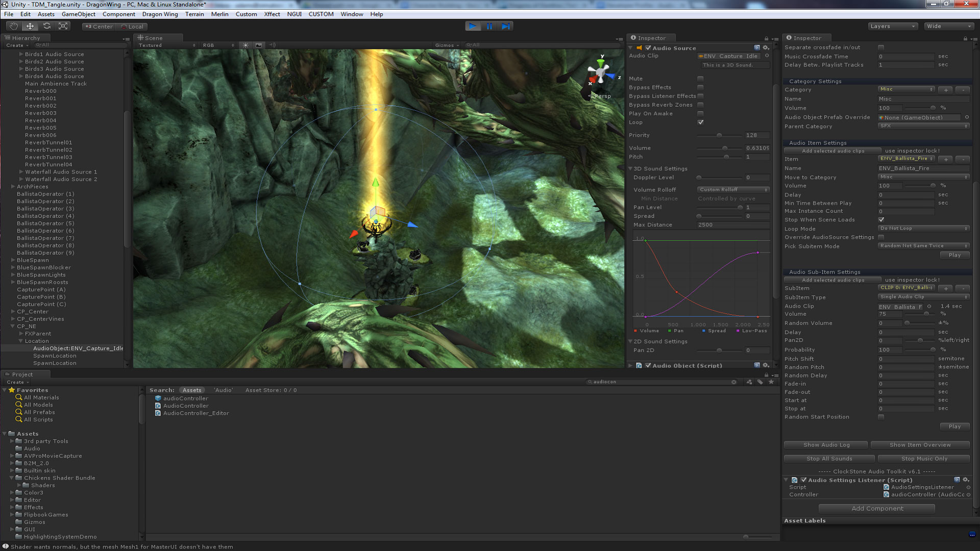
Task: Click search by label icon in Project
Action: [760, 382]
